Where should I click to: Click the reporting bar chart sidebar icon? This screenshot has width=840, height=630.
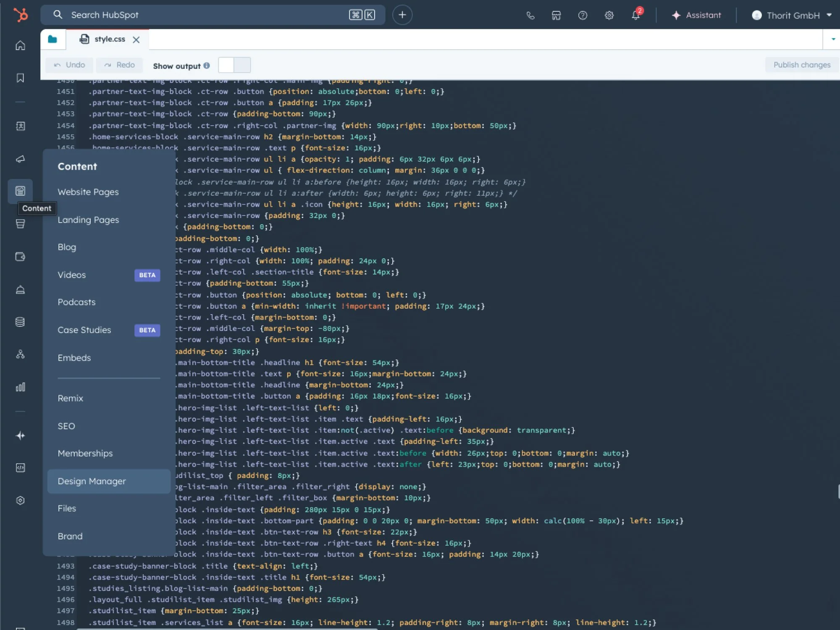pos(20,387)
